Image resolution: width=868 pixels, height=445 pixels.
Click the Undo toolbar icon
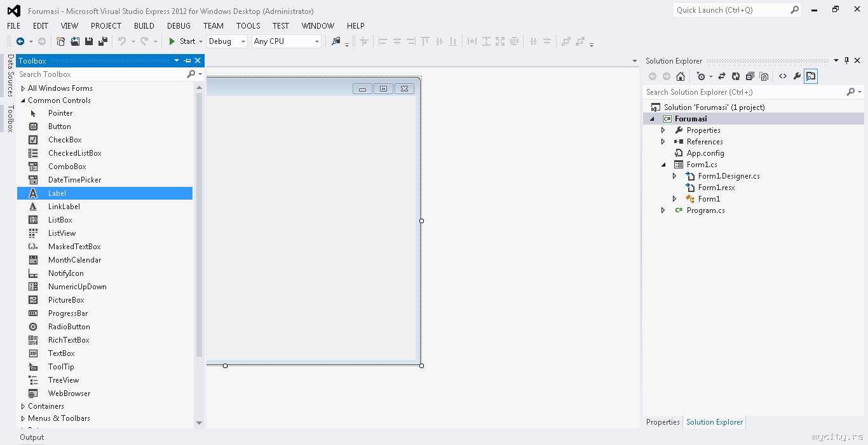122,41
